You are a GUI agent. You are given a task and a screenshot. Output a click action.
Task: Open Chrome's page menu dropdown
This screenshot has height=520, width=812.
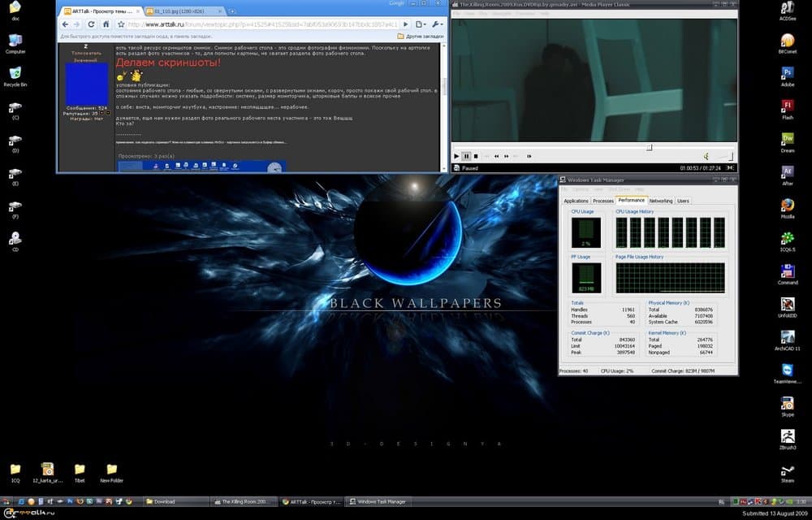pyautogui.click(x=421, y=24)
